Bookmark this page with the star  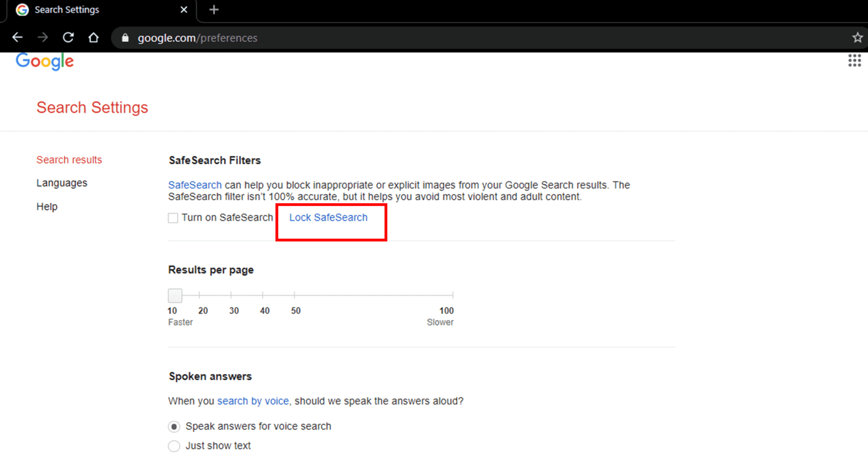point(857,38)
